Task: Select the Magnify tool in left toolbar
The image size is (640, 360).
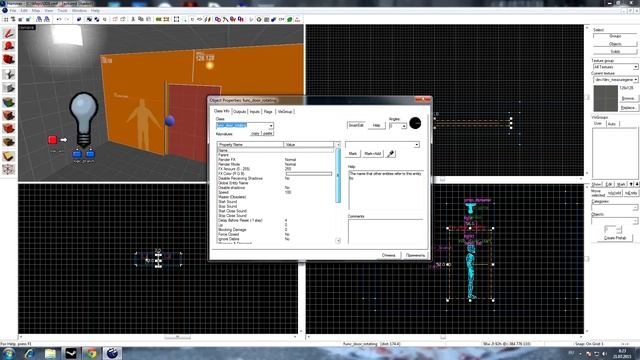Action: coord(9,46)
